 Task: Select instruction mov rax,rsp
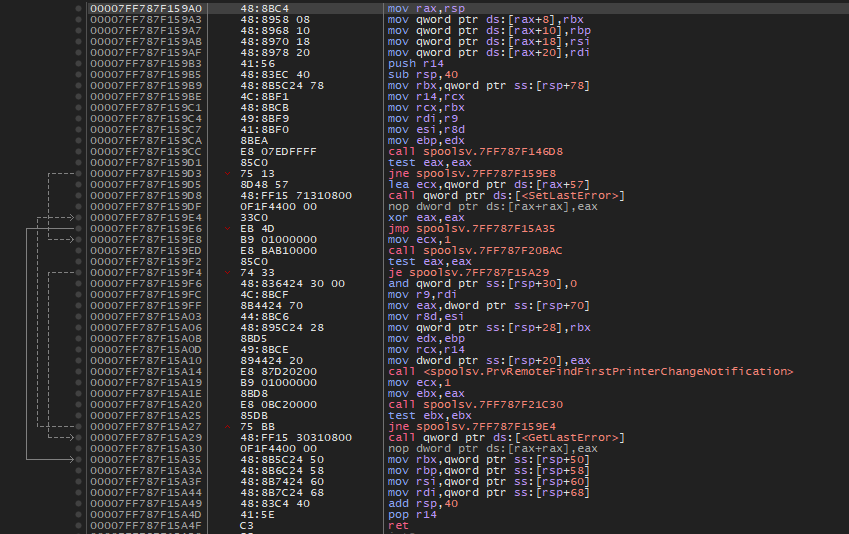pyautogui.click(x=426, y=9)
